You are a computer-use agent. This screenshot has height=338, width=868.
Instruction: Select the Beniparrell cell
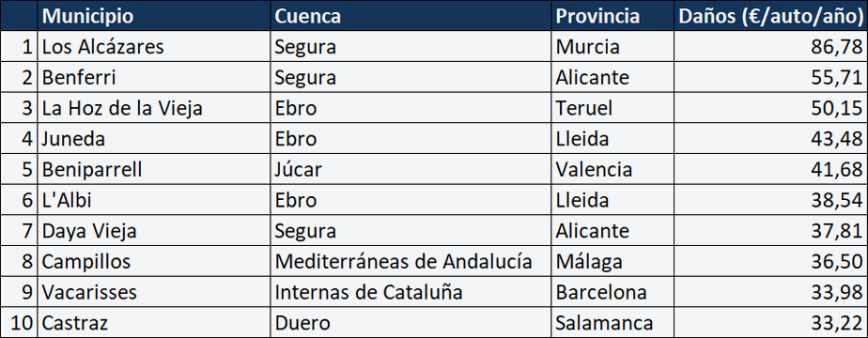tap(154, 169)
